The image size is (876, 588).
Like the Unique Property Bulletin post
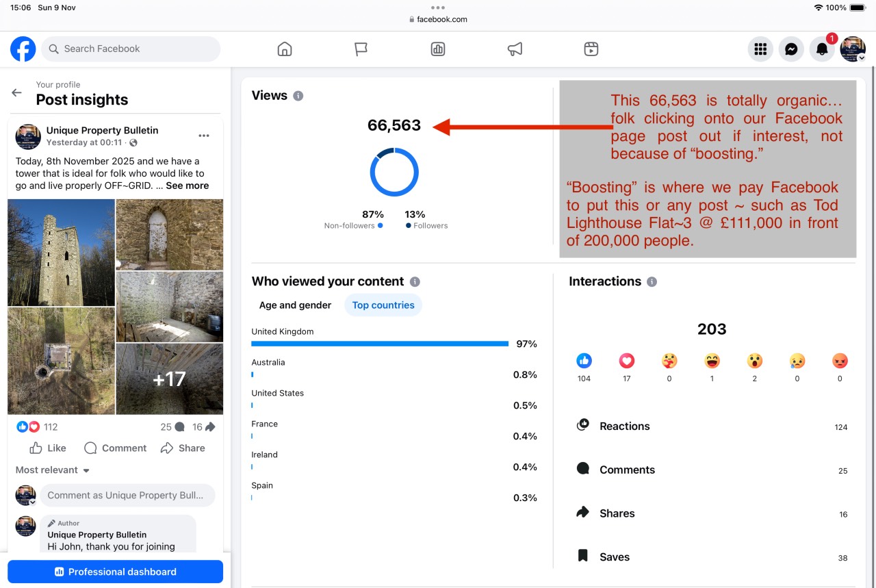click(48, 448)
